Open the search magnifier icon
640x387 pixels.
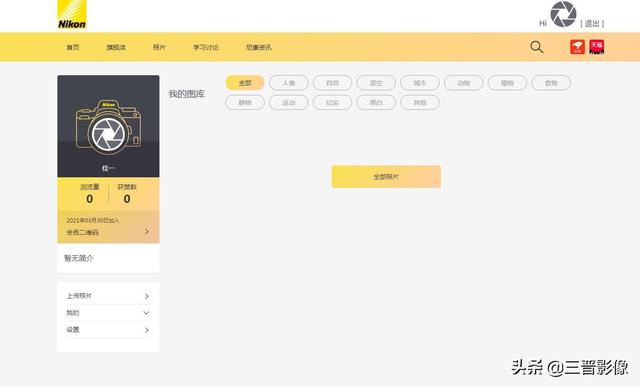[x=536, y=47]
